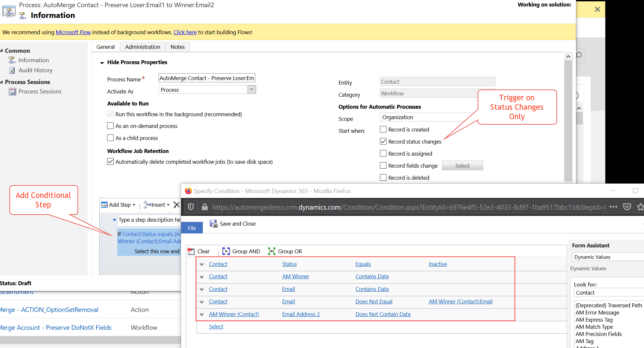The width and height of the screenshot is (644, 348).
Task: Open the Add Step dropdown arrow
Action: coord(134,205)
